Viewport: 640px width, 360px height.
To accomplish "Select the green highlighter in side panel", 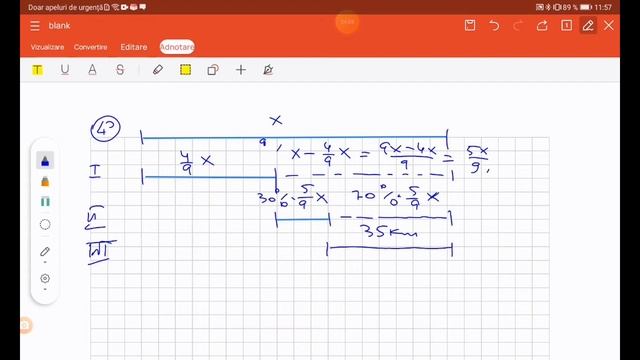I will point(45,202).
